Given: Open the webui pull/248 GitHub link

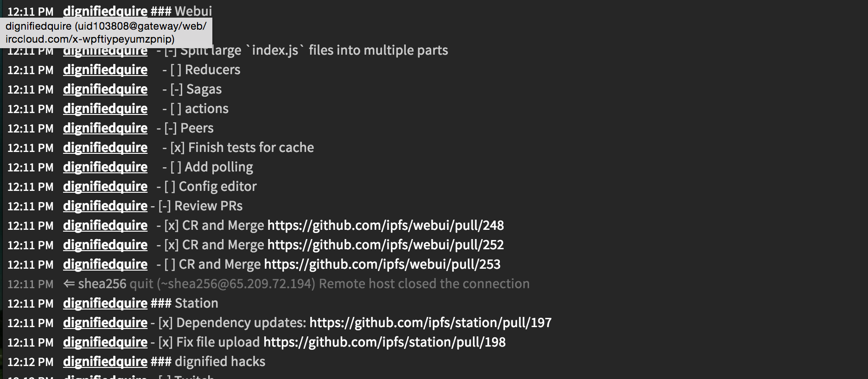Looking at the screenshot, I should 385,226.
